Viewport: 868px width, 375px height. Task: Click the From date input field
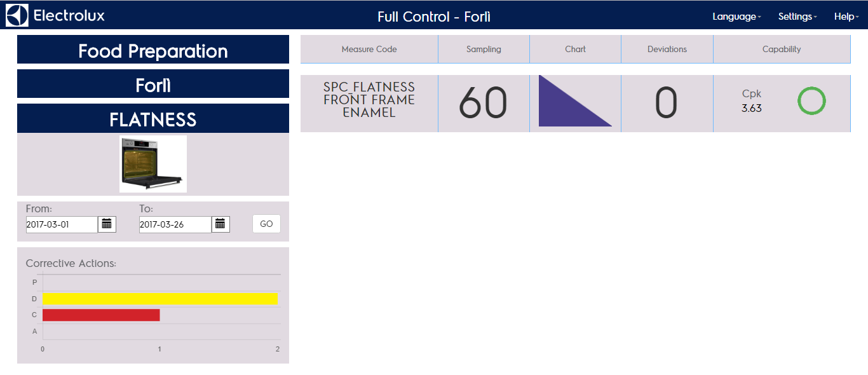pos(62,224)
